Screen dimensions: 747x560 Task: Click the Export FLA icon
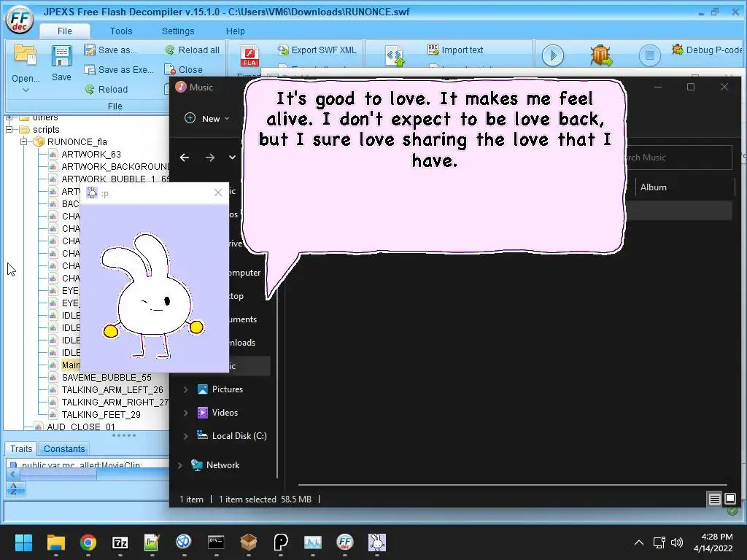click(249, 56)
